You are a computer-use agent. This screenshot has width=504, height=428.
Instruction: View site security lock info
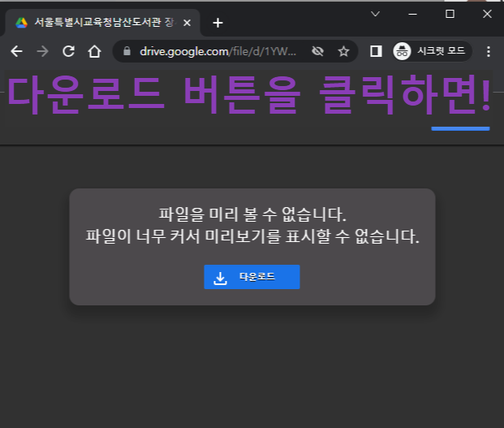pyautogui.click(x=127, y=51)
